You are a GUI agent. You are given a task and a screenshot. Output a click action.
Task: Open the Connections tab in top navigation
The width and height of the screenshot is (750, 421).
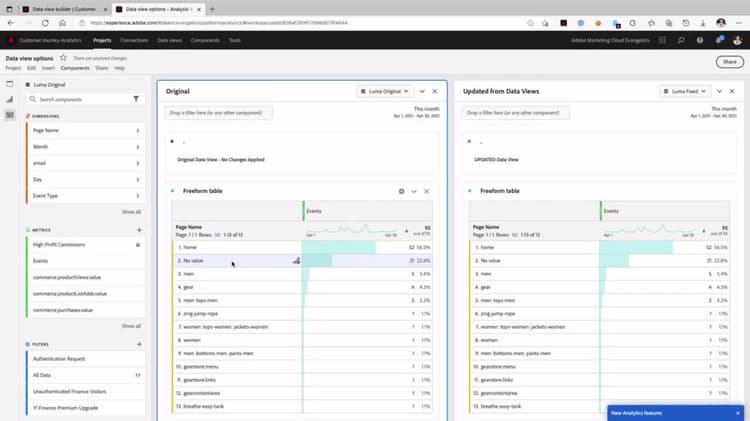pos(134,40)
